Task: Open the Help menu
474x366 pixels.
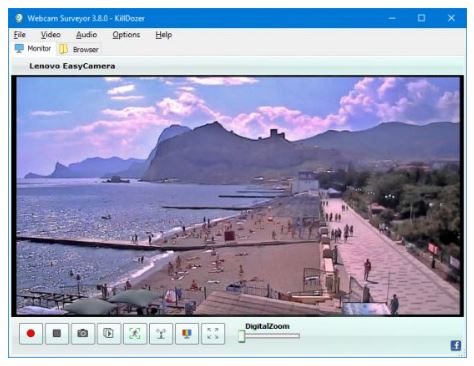Action: (163, 35)
